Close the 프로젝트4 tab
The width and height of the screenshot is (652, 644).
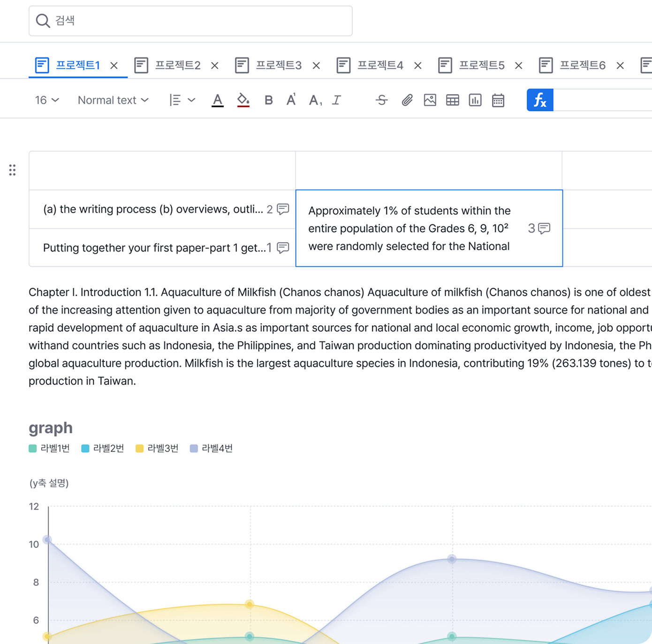417,66
